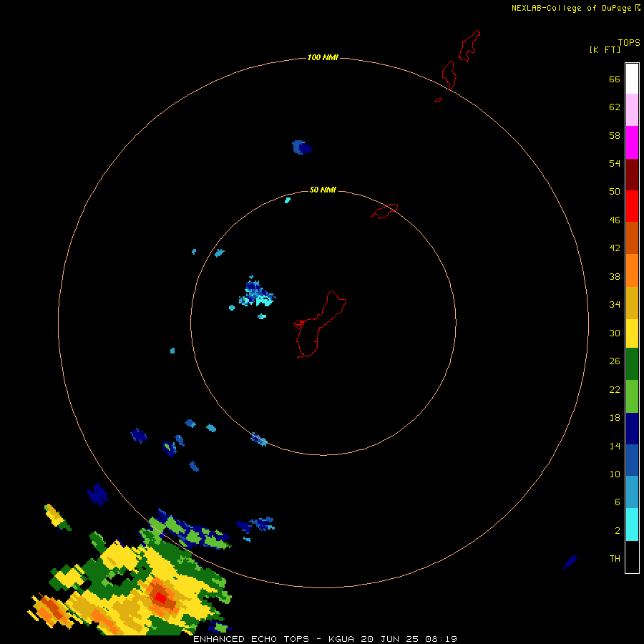Viewport: 644px width, 644px height.
Task: Click the 46 value on the scale
Action: point(615,220)
